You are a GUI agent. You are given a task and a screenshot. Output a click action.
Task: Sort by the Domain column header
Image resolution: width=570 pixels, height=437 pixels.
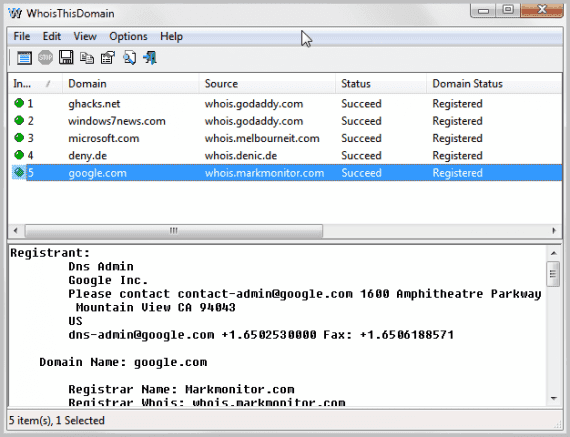pos(131,84)
